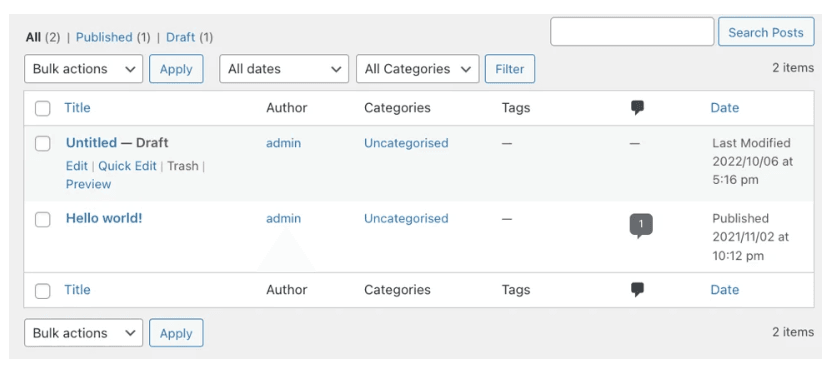831x366 pixels.
Task: Click the top 2 items count
Action: coord(793,68)
